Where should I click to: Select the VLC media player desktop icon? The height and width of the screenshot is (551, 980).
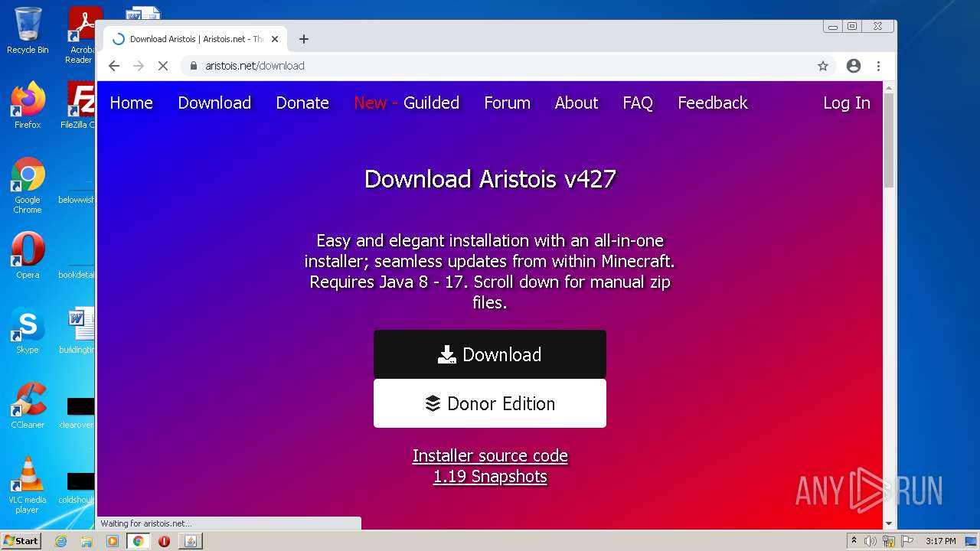(x=28, y=485)
